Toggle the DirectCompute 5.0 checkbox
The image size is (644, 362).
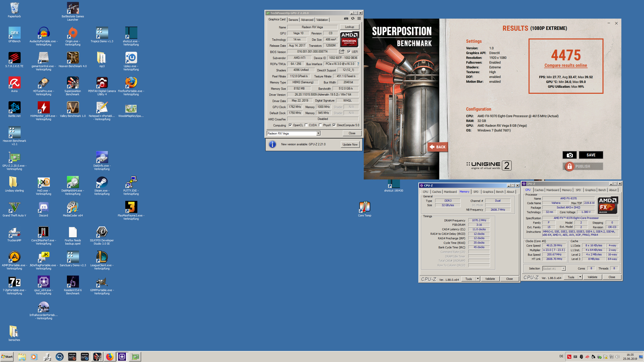[334, 125]
